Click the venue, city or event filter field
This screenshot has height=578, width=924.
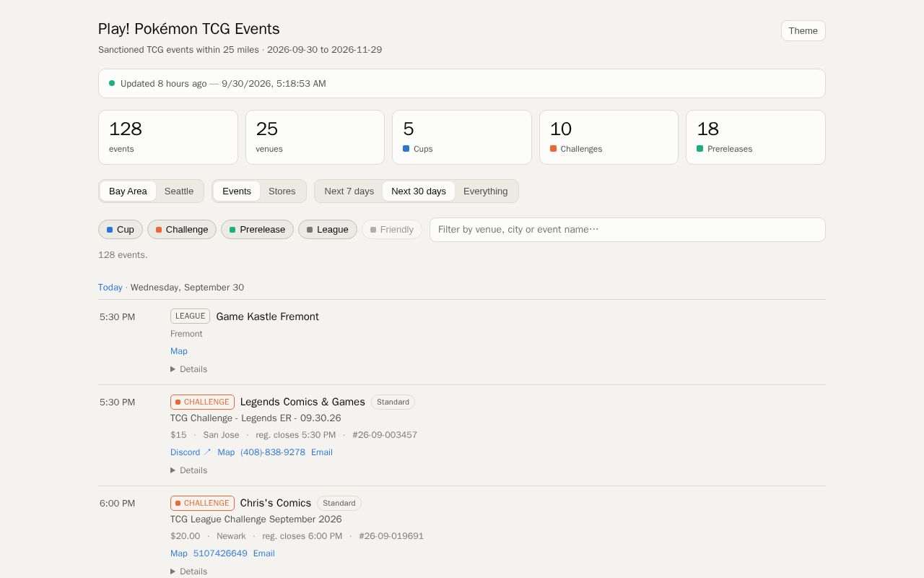click(x=627, y=230)
